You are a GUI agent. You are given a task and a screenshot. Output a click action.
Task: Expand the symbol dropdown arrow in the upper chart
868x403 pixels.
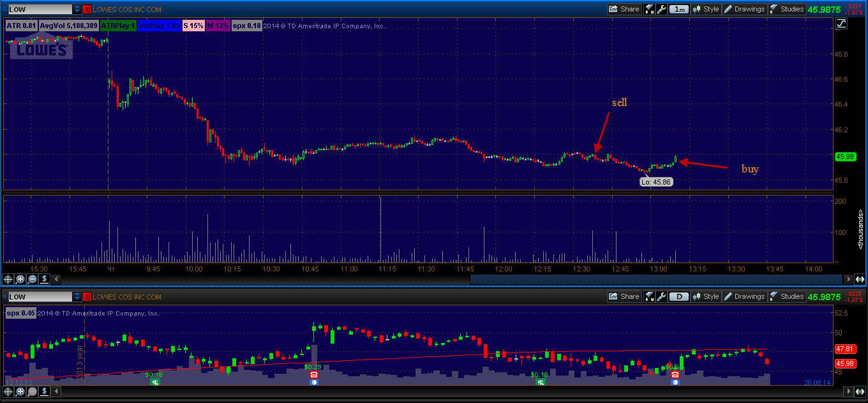pyautogui.click(x=77, y=10)
